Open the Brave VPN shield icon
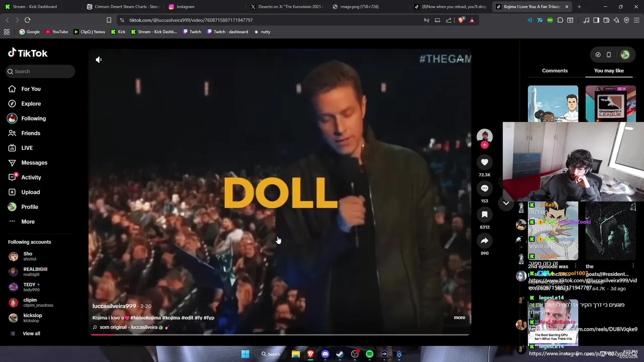644x362 pixels. point(626,20)
